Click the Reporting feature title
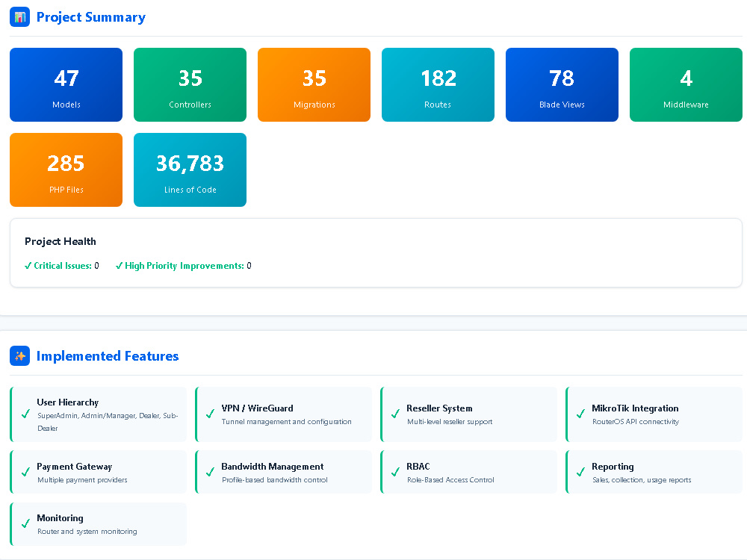 pos(613,467)
